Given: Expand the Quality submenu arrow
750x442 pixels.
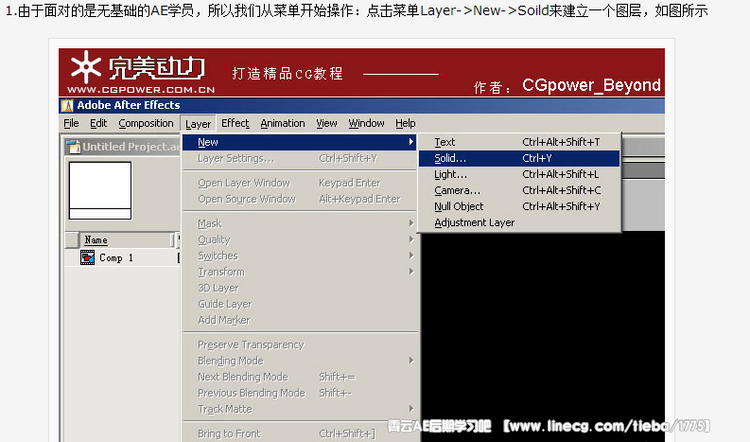Looking at the screenshot, I should [x=411, y=239].
